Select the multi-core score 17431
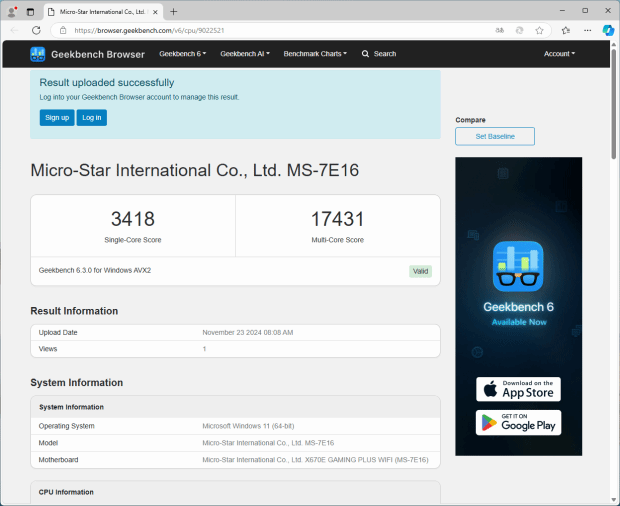The image size is (620, 506). [x=337, y=219]
